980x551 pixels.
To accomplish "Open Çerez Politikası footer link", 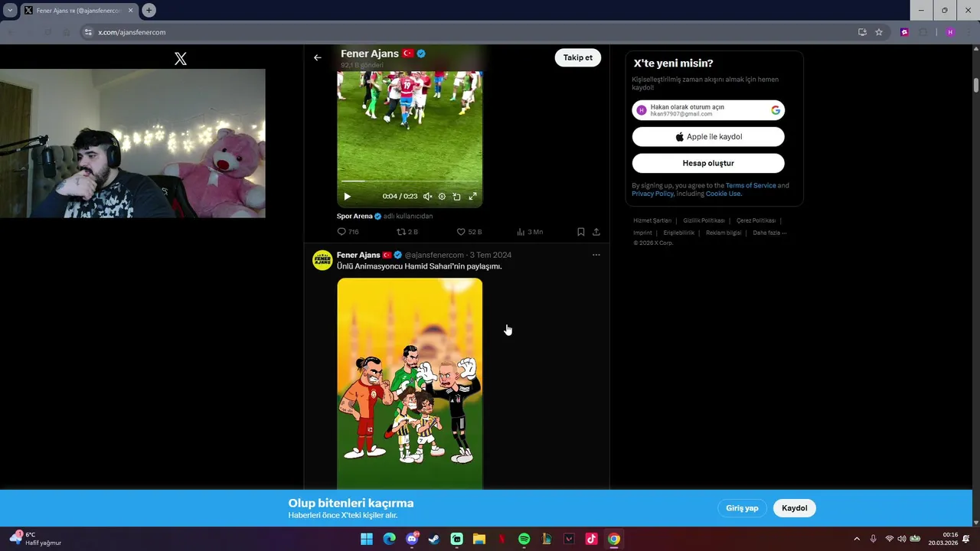I will 756,220.
